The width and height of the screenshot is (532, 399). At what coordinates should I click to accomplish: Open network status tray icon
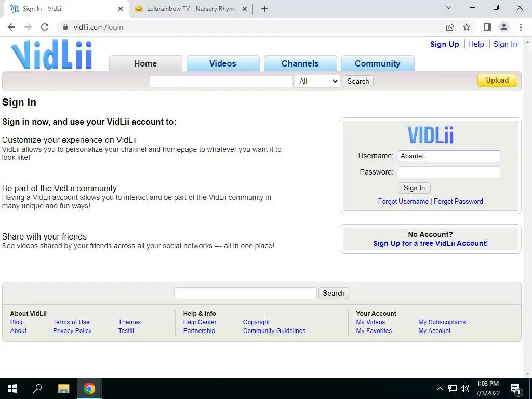pyautogui.click(x=453, y=389)
